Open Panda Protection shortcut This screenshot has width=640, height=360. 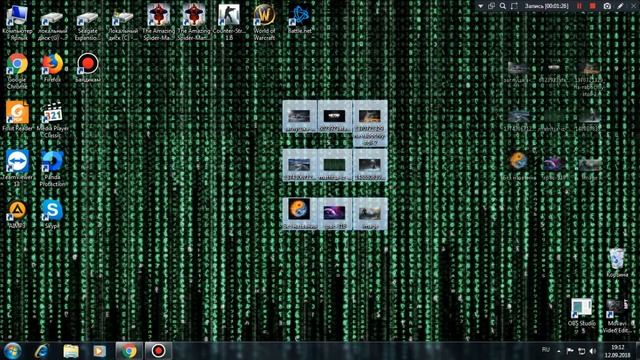tap(52, 168)
